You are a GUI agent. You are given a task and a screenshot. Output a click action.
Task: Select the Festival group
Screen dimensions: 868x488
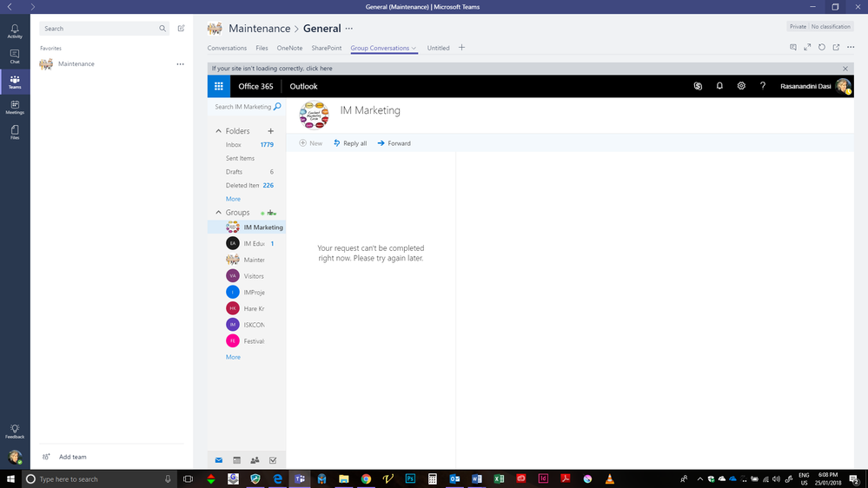coord(247,341)
